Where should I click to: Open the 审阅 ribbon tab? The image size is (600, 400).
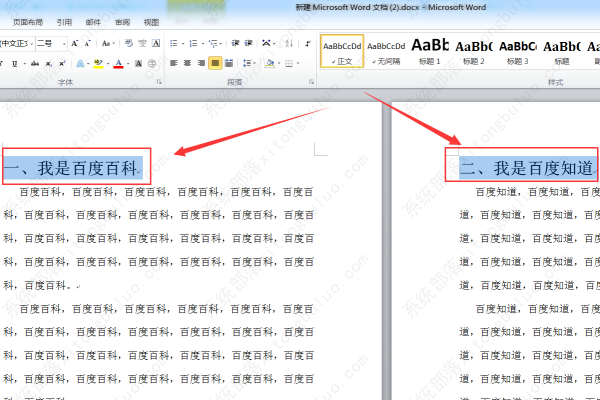pyautogui.click(x=122, y=23)
